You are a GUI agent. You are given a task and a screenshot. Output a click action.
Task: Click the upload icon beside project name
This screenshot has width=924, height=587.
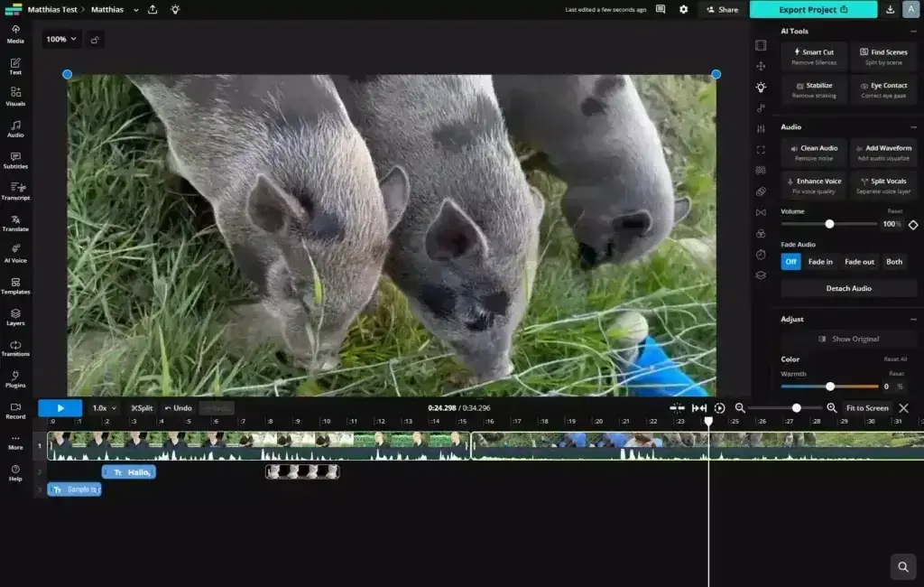click(152, 9)
